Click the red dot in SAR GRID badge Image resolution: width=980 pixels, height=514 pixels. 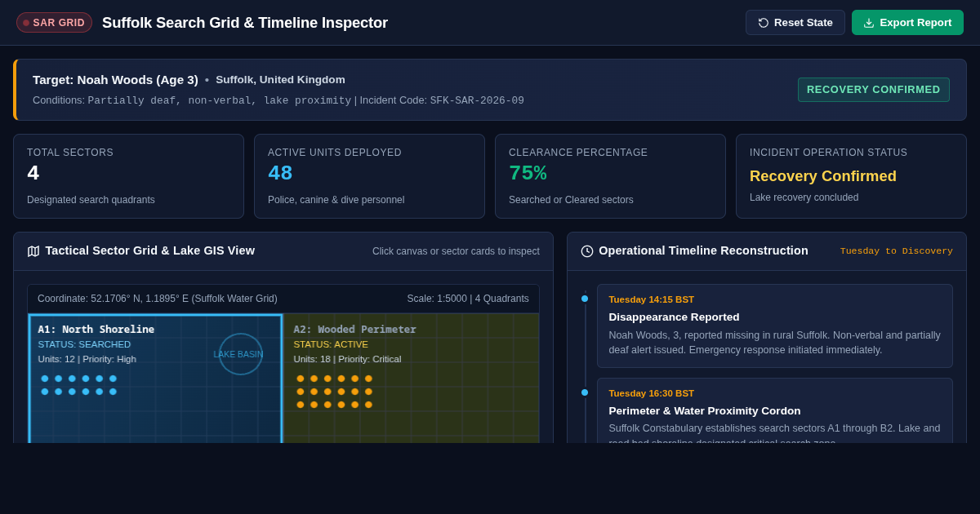click(26, 23)
